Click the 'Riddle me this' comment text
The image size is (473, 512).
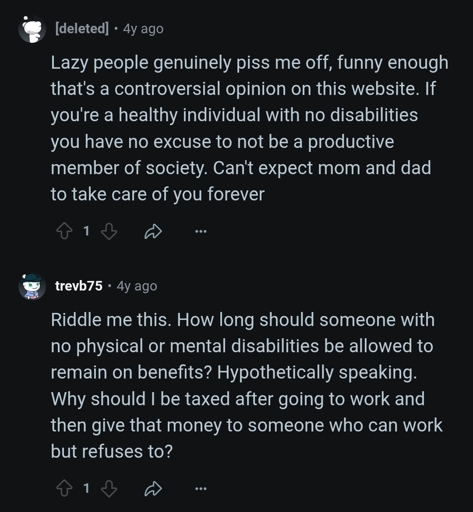coord(247,386)
